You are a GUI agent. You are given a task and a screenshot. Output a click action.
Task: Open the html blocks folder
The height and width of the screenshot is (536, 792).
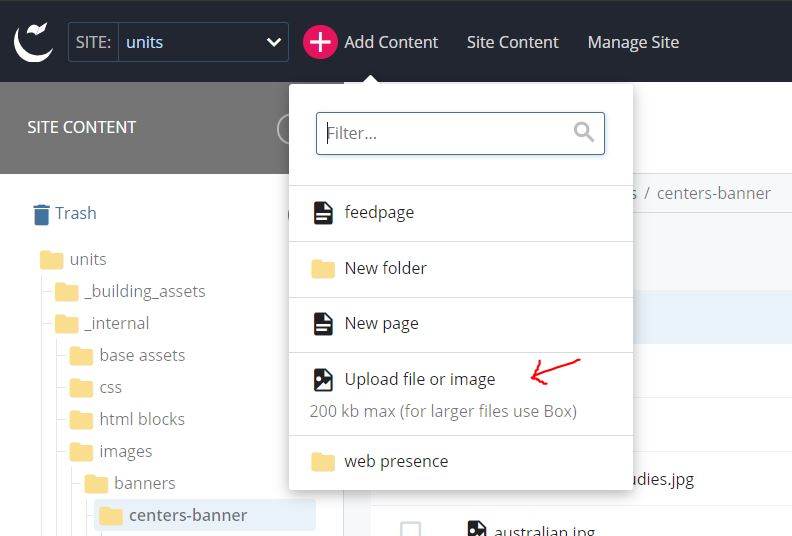[x=142, y=419]
